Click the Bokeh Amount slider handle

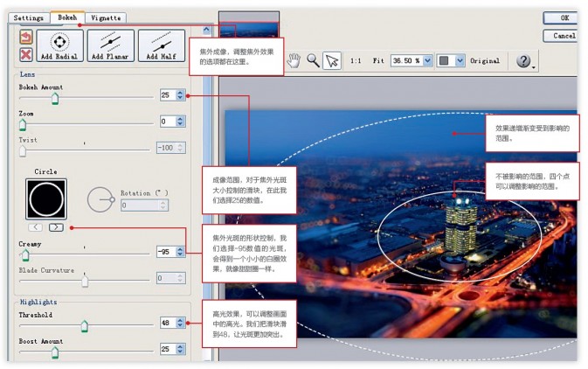[55, 99]
